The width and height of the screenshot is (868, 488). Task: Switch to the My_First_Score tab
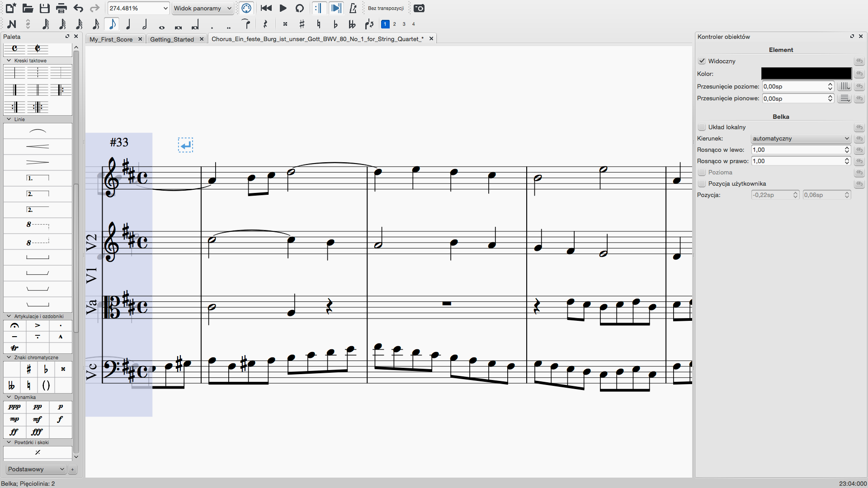point(111,39)
